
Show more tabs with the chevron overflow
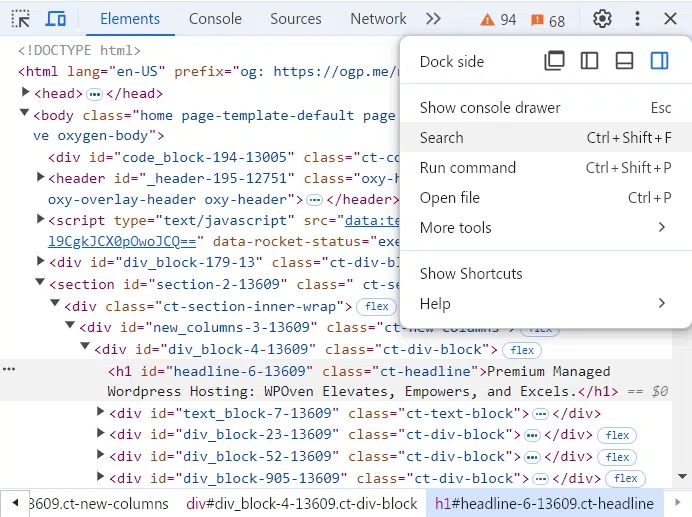coord(433,19)
